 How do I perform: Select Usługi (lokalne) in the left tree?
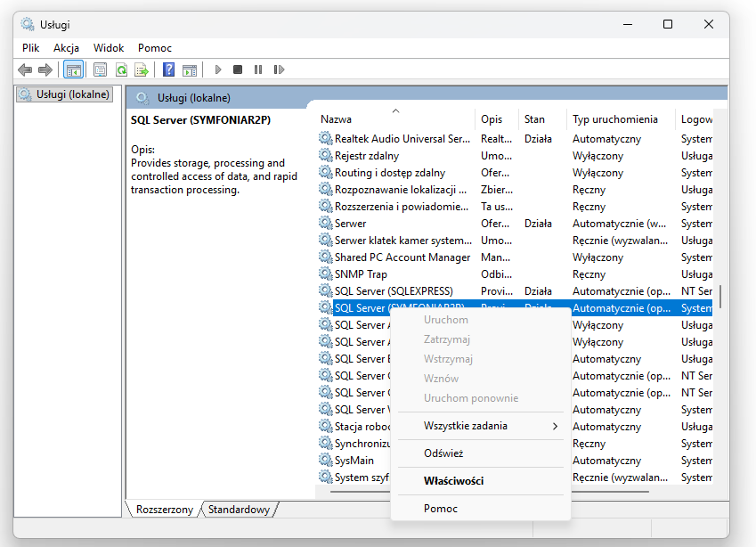click(65, 94)
